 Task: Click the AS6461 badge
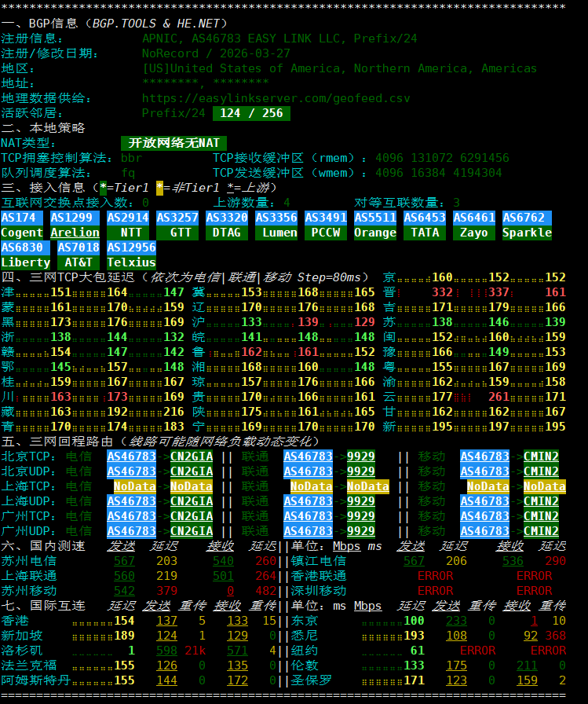pos(474,218)
